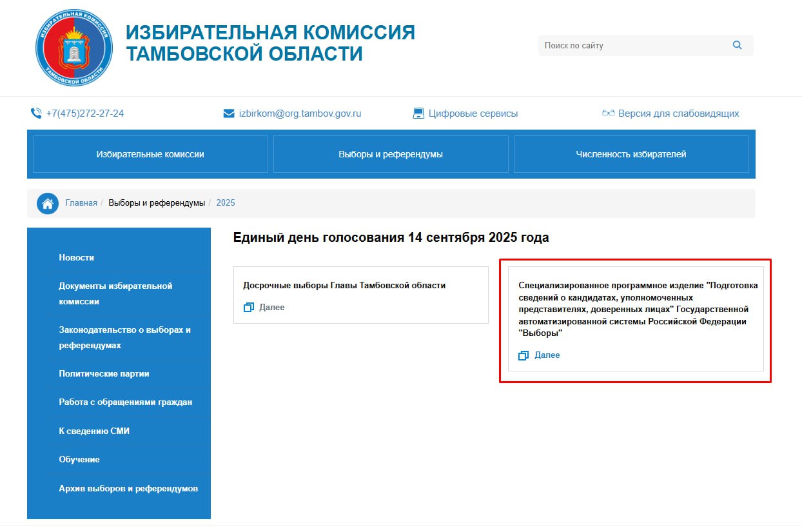The height and width of the screenshot is (532, 802).
Task: Click Далее under Досрочные выборы card
Action: (271, 308)
